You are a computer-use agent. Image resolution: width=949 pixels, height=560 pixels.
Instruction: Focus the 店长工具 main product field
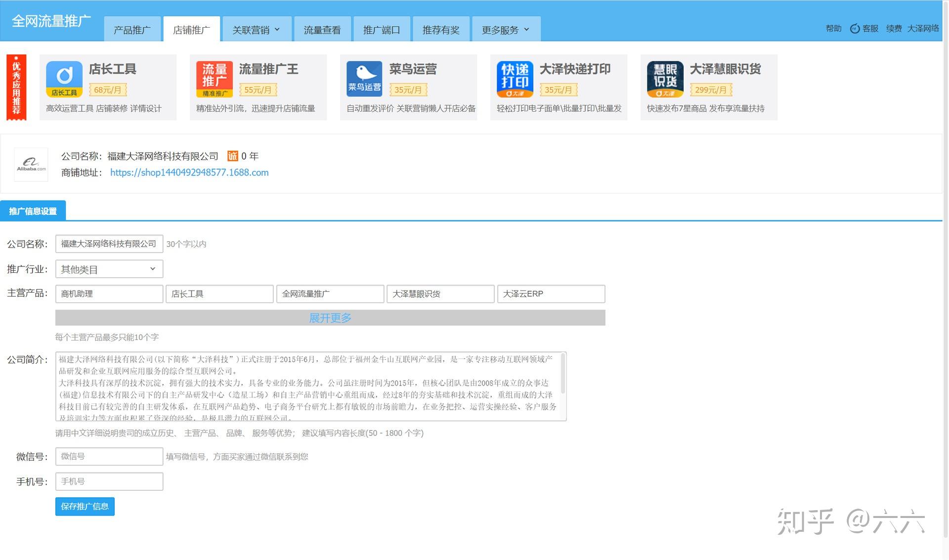(x=219, y=294)
